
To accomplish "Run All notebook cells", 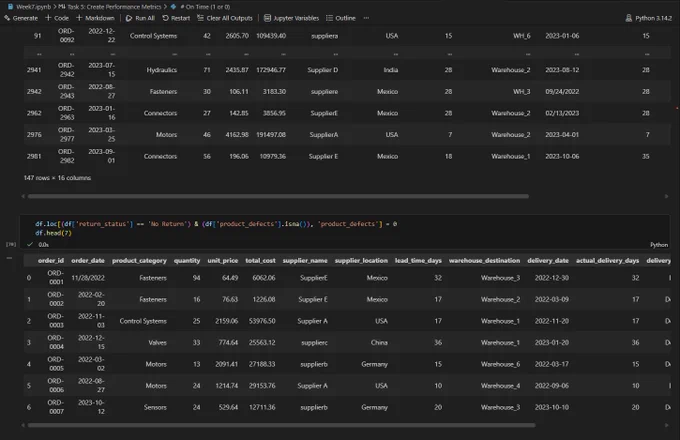I will pyautogui.click(x=140, y=18).
